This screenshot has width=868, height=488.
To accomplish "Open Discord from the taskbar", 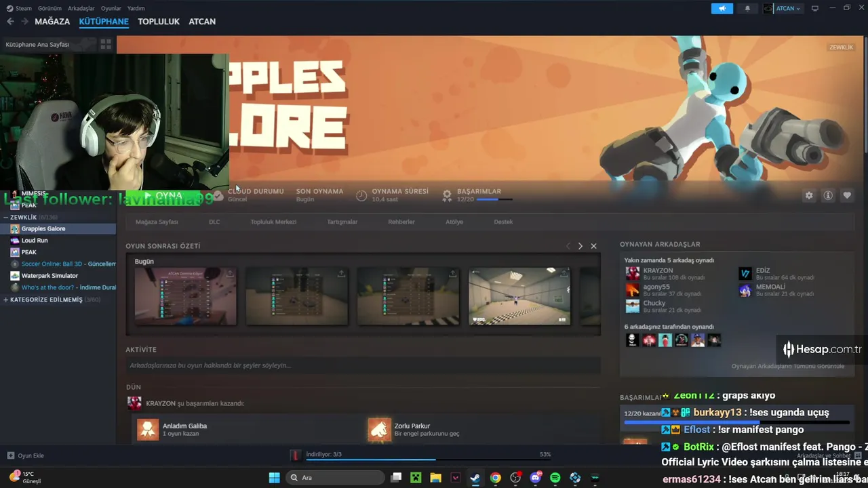I will (x=536, y=478).
